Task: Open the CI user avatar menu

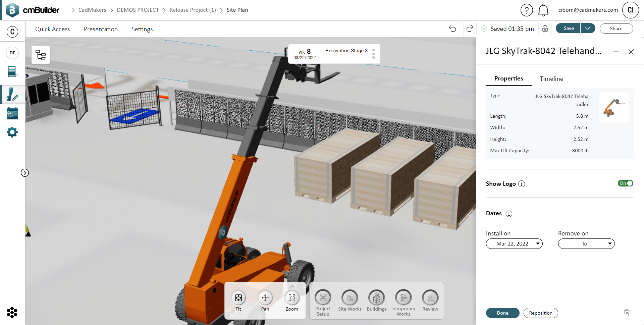Action: point(631,10)
